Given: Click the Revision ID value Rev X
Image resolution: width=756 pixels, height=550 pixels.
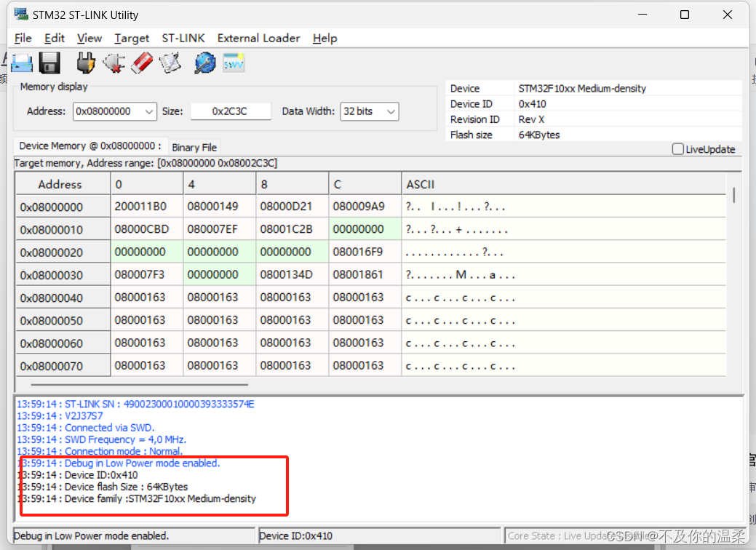Looking at the screenshot, I should (x=531, y=119).
